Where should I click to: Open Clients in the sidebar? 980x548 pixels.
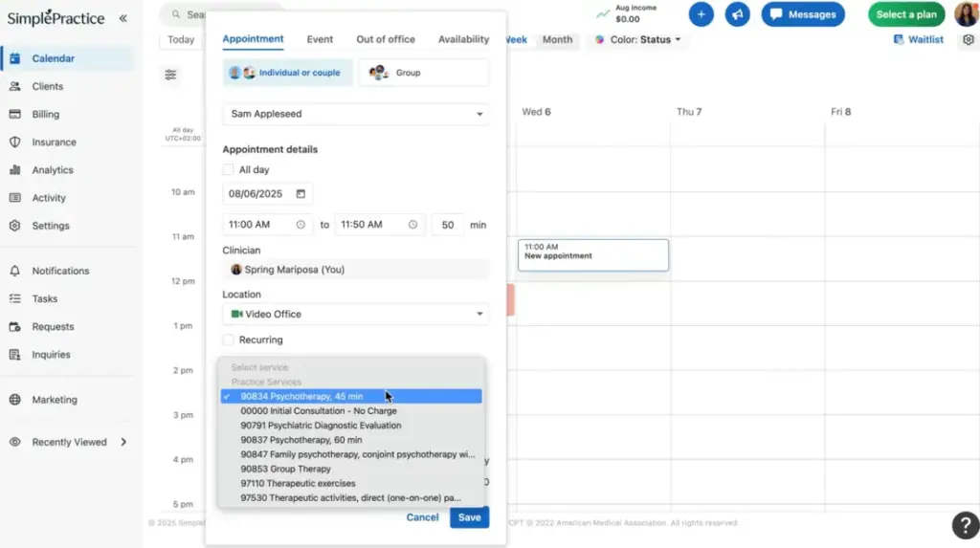tap(68, 86)
